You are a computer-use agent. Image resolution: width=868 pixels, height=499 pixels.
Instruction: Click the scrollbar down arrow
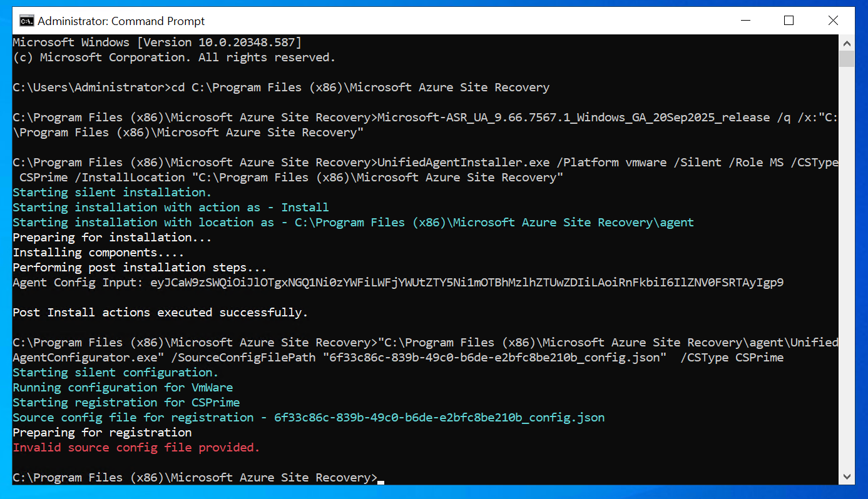(x=847, y=476)
